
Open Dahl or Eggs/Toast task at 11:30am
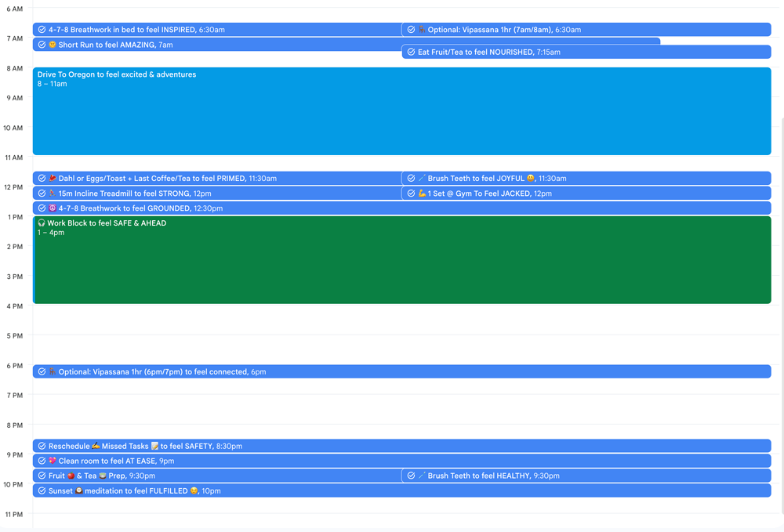point(217,179)
